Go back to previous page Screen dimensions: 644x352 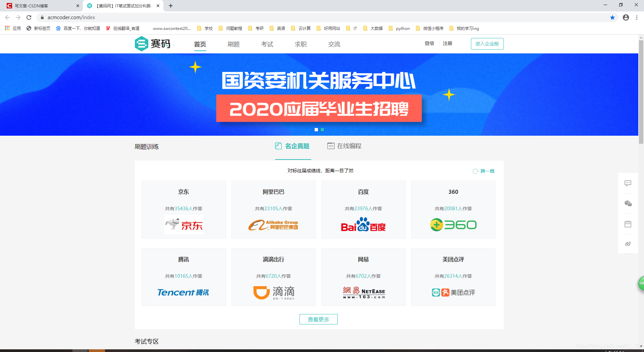tap(7, 17)
